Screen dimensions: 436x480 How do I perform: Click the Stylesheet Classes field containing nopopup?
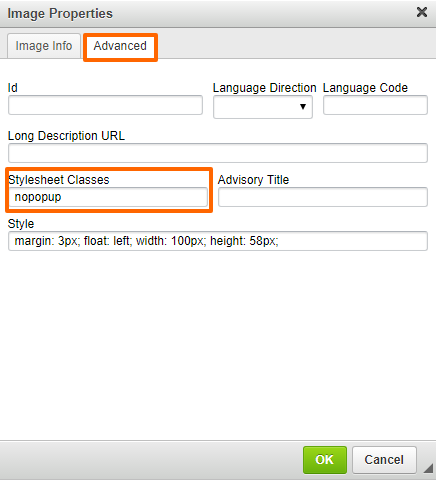pos(108,197)
